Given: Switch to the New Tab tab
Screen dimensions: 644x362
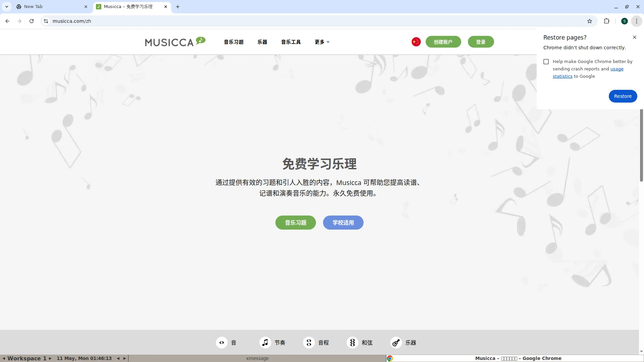Looking at the screenshot, I should [x=52, y=7].
